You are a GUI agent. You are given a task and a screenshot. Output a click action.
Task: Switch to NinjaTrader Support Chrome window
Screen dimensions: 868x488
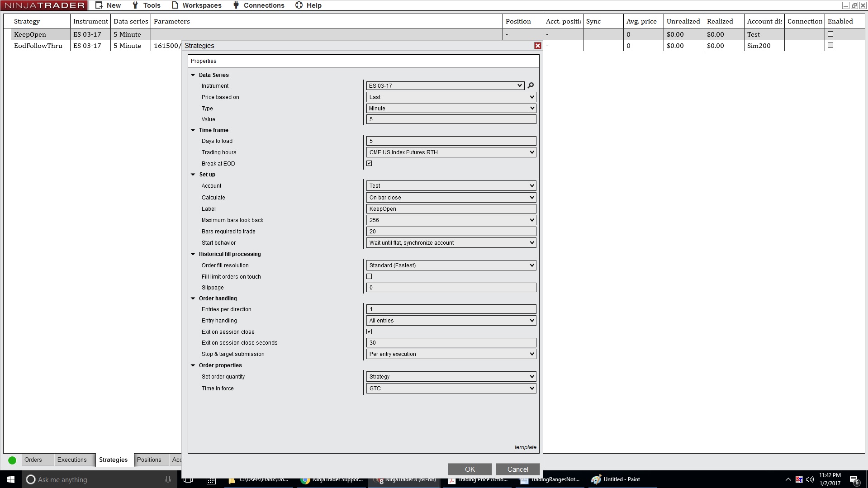tap(332, 479)
